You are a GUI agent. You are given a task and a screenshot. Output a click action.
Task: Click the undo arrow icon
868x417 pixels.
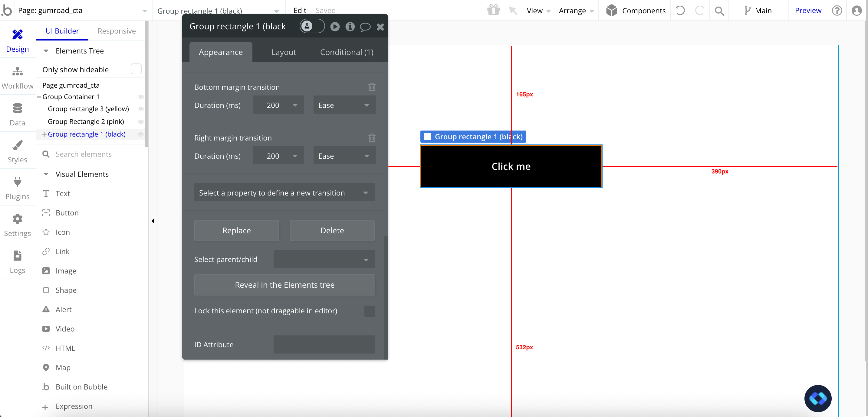click(680, 11)
